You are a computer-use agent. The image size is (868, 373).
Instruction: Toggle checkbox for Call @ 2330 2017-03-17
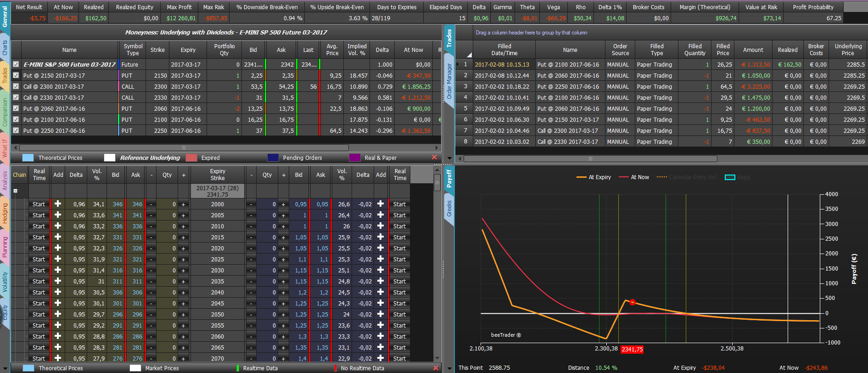[x=16, y=97]
